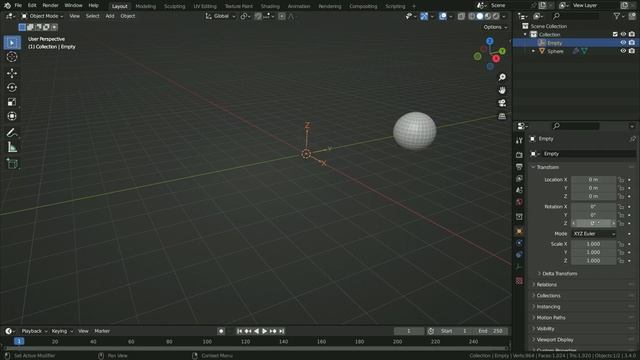640x360 pixels.
Task: Click the Location Y value field
Action: (593, 188)
